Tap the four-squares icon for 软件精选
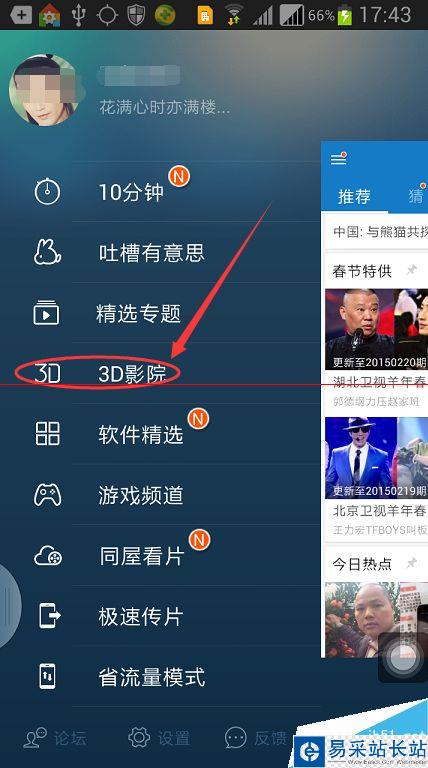 (48, 434)
